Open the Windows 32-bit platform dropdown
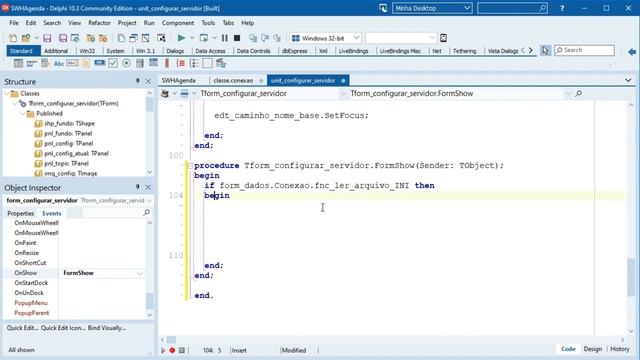Screen dimensions: 640x360 click(356, 38)
